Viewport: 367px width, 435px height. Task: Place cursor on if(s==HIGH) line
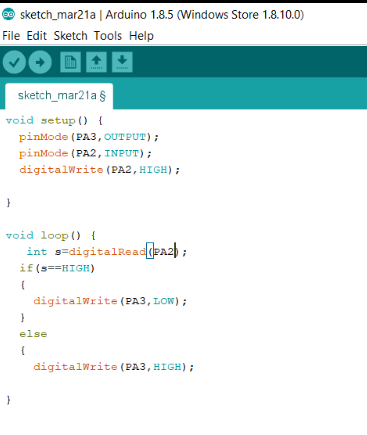tap(57, 268)
